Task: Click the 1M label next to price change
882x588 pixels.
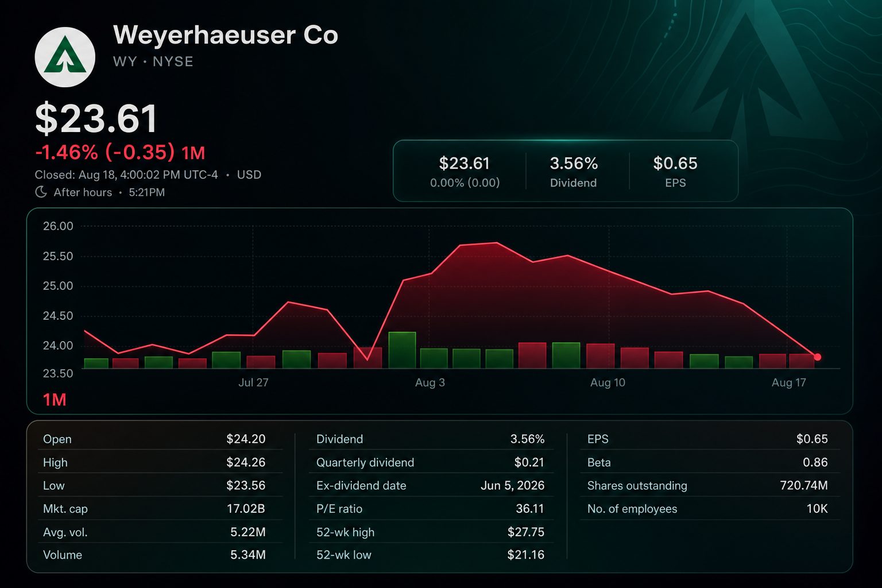Action: (x=193, y=153)
